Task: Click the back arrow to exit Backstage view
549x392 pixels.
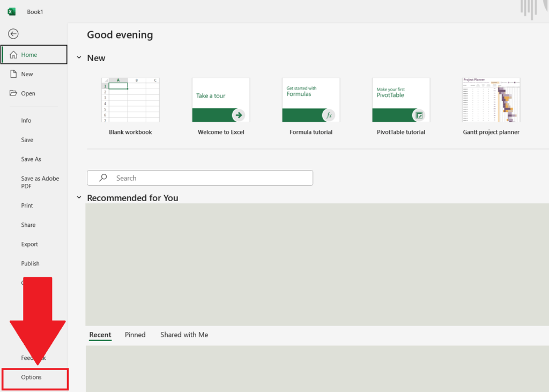Action: click(x=13, y=34)
